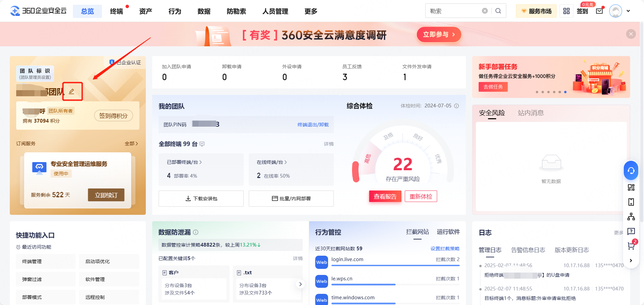This screenshot has width=644, height=305.
Task: Open the 防勒索 navigation tab
Action: pyautogui.click(x=236, y=11)
